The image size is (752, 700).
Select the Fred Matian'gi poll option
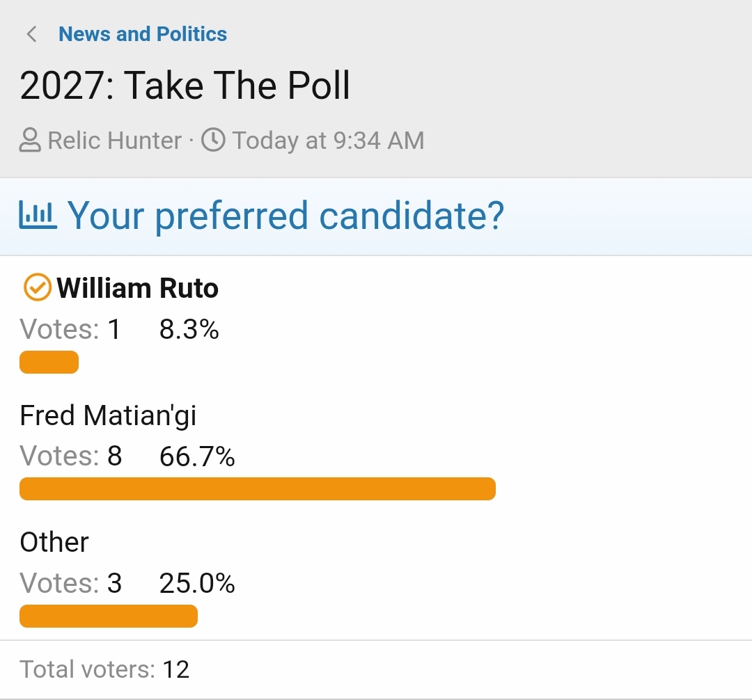(x=108, y=415)
